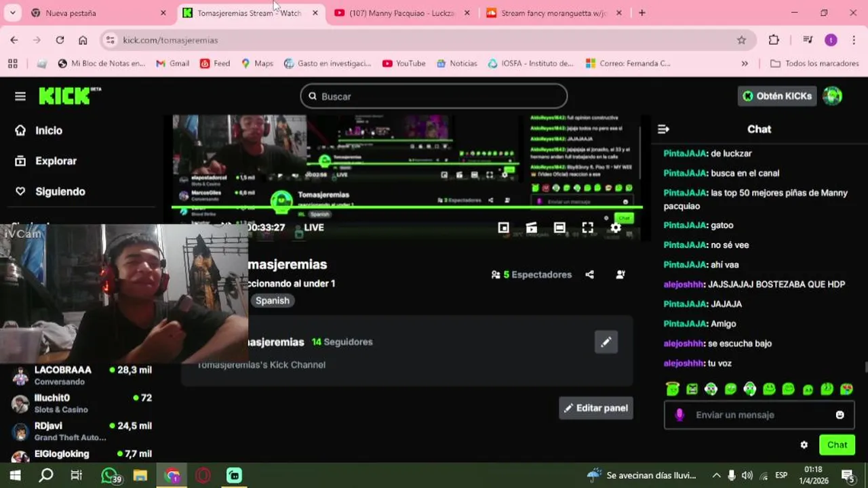Click alejoshhh username in bostezaba chat message
Image resolution: width=868 pixels, height=488 pixels.
[x=684, y=285]
